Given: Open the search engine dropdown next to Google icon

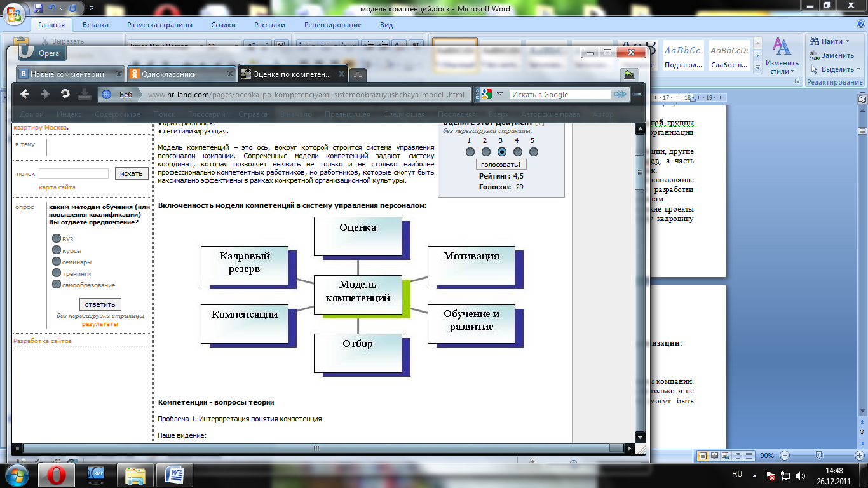Looking at the screenshot, I should pos(499,94).
